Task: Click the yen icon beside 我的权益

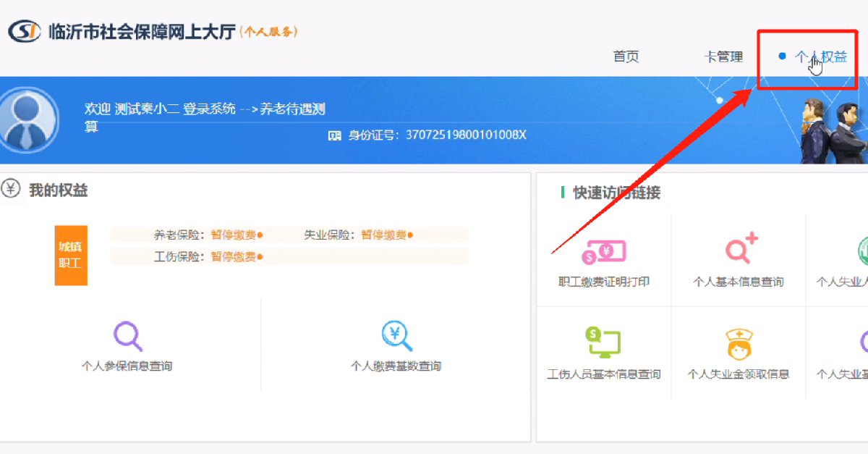Action: click(x=10, y=190)
